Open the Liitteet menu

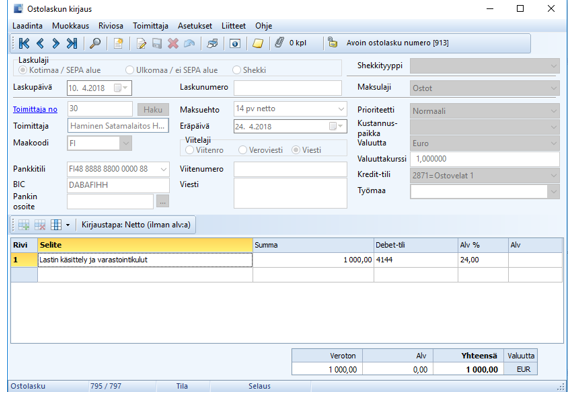click(x=233, y=26)
